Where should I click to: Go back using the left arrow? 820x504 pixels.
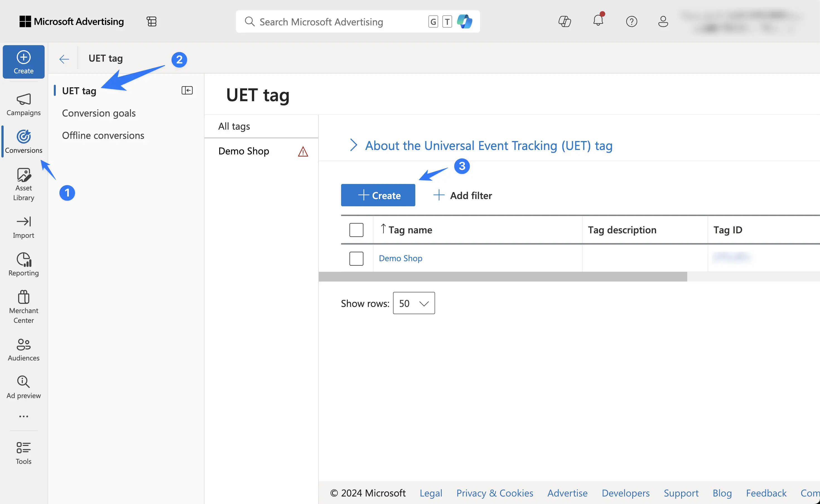[64, 59]
